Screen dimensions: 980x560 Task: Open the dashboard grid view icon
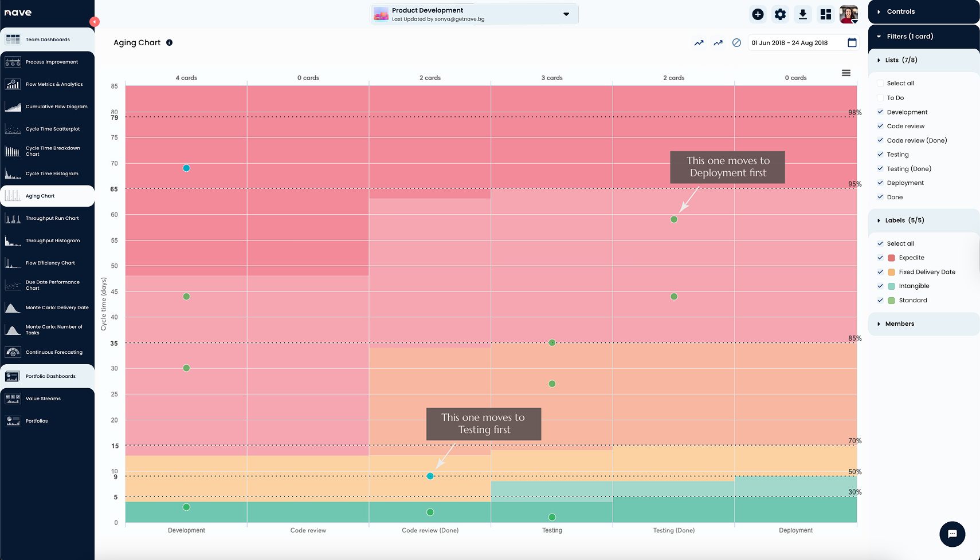pyautogui.click(x=825, y=14)
